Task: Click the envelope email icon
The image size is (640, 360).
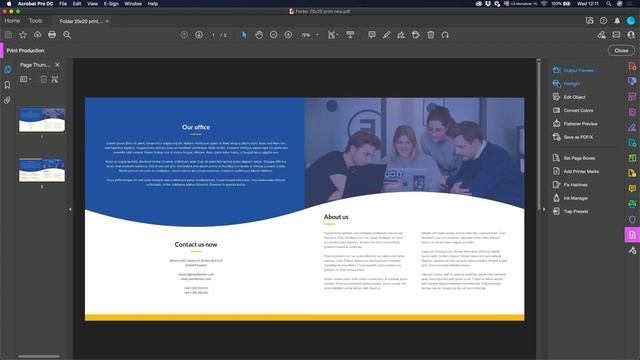Action: [616, 35]
